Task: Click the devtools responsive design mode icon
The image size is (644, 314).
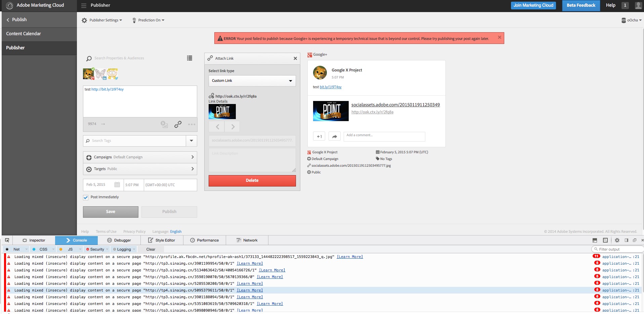Action: [x=605, y=240]
